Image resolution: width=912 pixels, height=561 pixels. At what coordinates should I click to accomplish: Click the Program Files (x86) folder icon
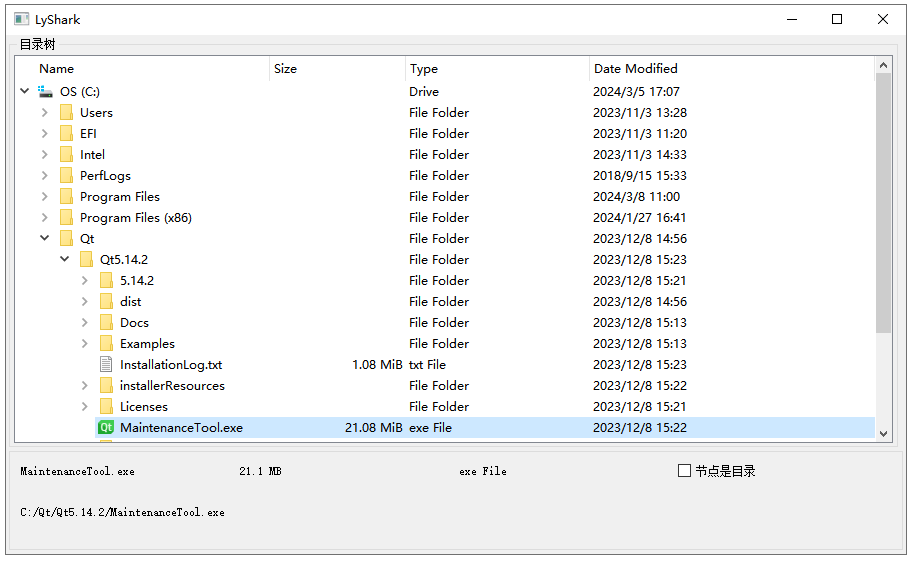pyautogui.click(x=66, y=217)
